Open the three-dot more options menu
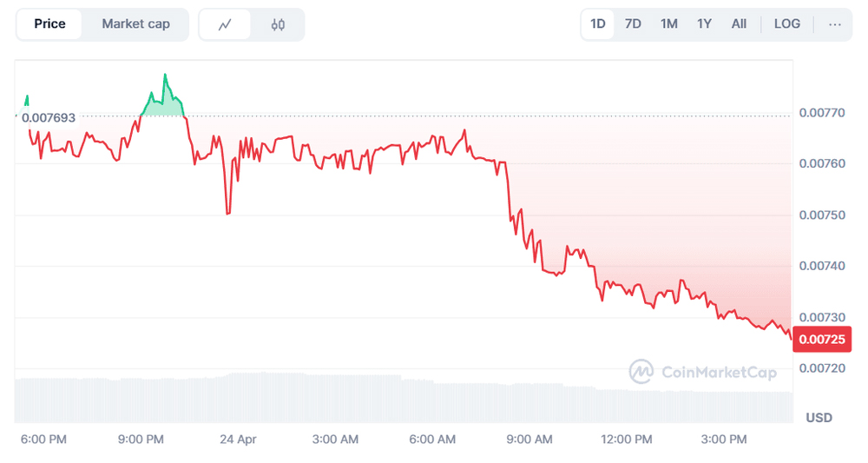This screenshot has width=868, height=463. coord(835,24)
